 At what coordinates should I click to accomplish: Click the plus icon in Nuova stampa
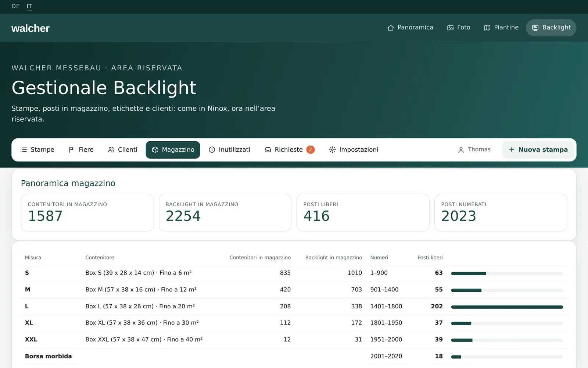(x=512, y=150)
